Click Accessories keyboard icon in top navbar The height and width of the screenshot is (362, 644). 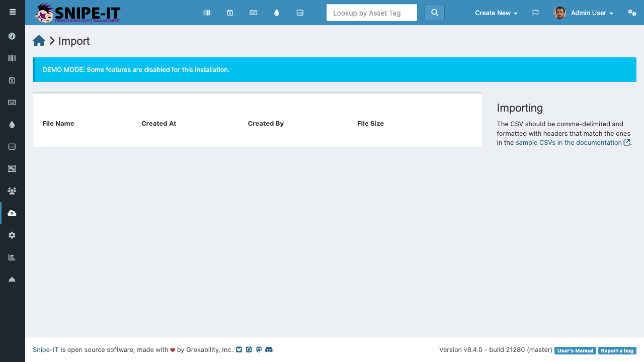tap(254, 13)
